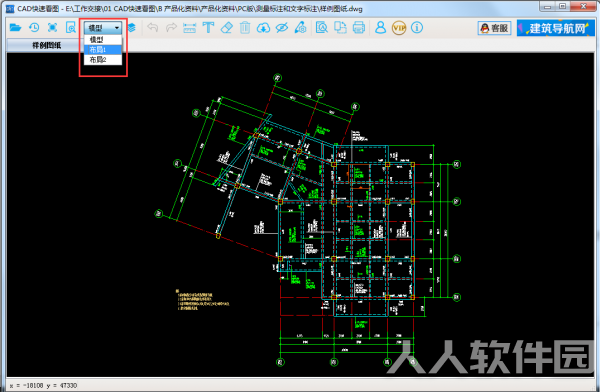The width and height of the screenshot is (600, 392).
Task: Open the user account icon
Action: (380, 28)
